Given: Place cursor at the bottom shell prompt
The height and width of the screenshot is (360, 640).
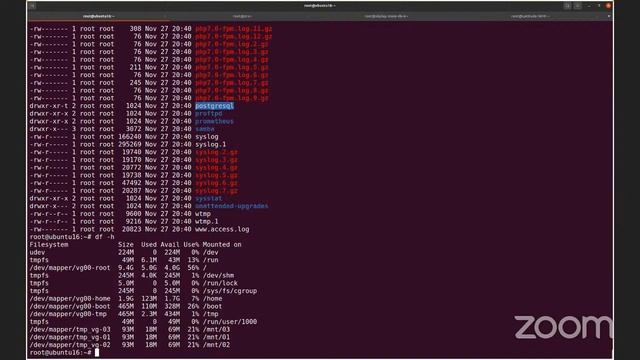Looking at the screenshot, I should 97,353.
